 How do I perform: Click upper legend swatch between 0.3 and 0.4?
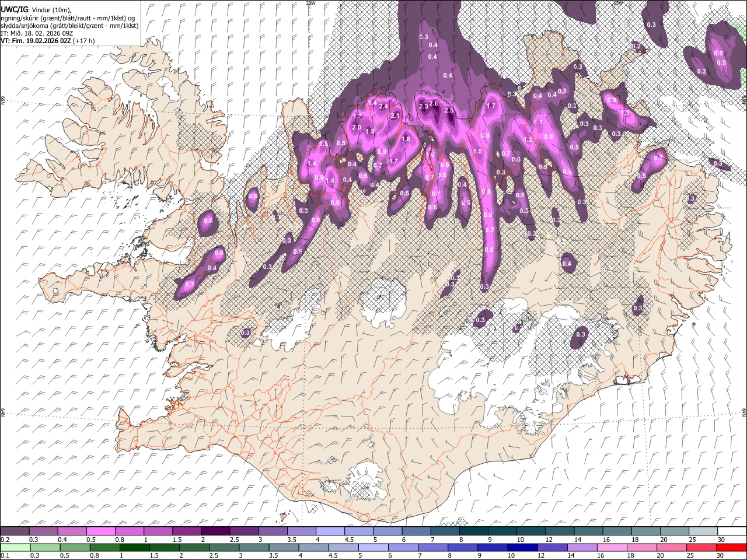point(43,531)
